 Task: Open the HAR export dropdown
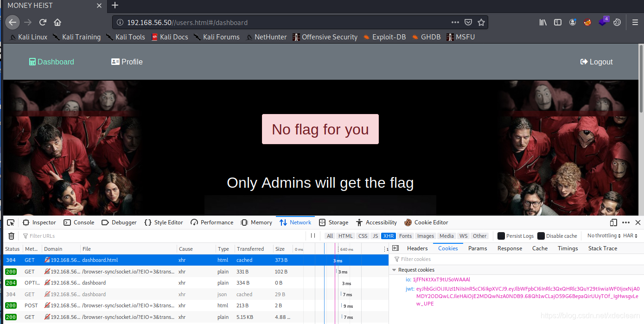(631, 235)
